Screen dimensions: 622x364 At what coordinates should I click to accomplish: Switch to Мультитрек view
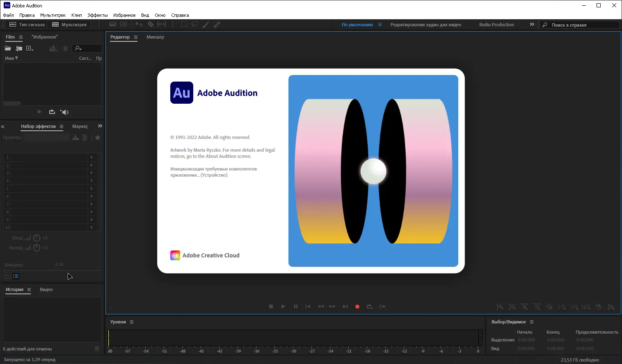(69, 25)
